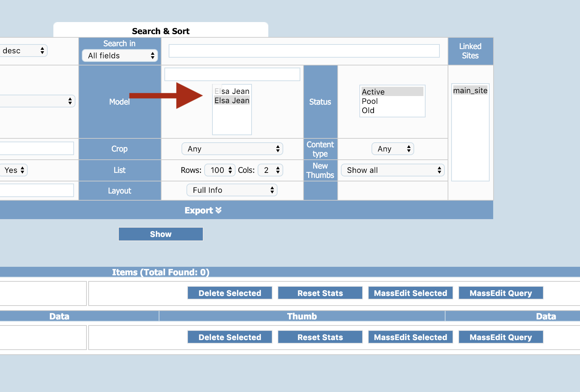
Task: Select the first Elsa Jean list entry
Action: 232,91
